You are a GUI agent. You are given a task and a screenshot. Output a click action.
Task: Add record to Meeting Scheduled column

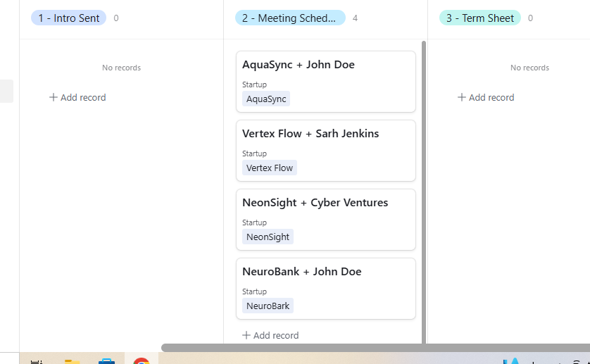270,335
